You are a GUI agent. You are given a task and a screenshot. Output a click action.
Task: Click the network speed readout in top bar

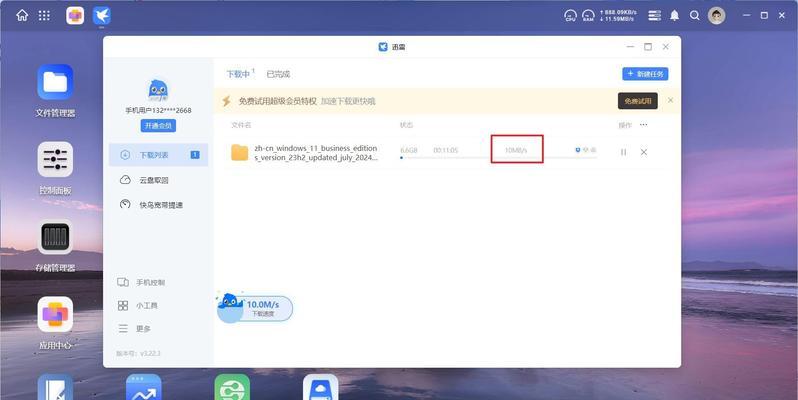tap(618, 16)
